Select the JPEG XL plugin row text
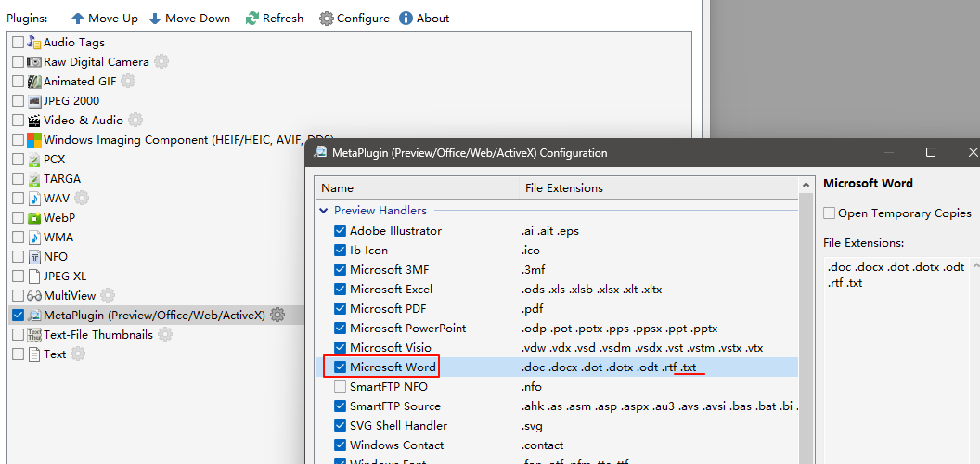The height and width of the screenshot is (464, 980). tap(65, 276)
